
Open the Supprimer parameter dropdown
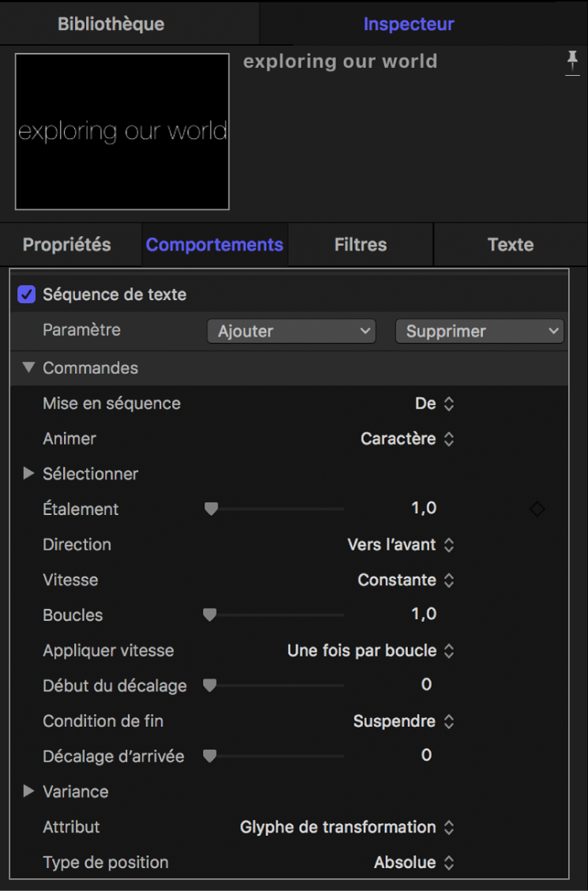point(479,332)
